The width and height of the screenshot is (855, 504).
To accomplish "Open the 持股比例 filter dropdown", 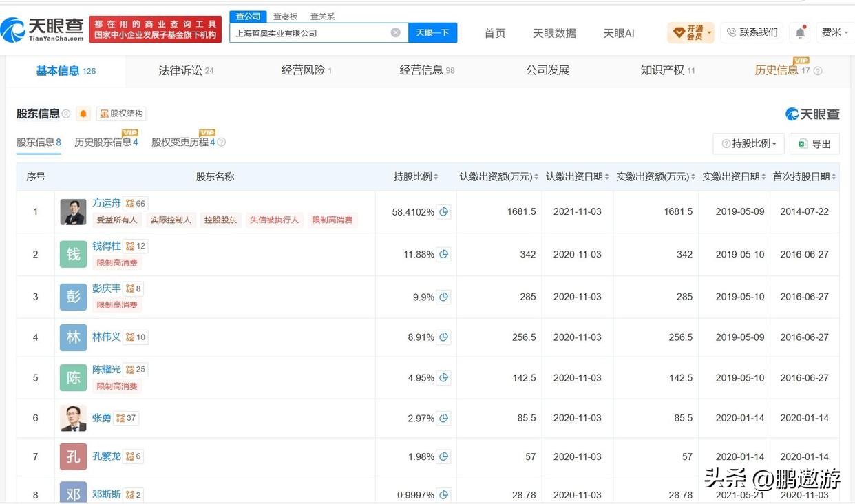I will click(x=749, y=143).
